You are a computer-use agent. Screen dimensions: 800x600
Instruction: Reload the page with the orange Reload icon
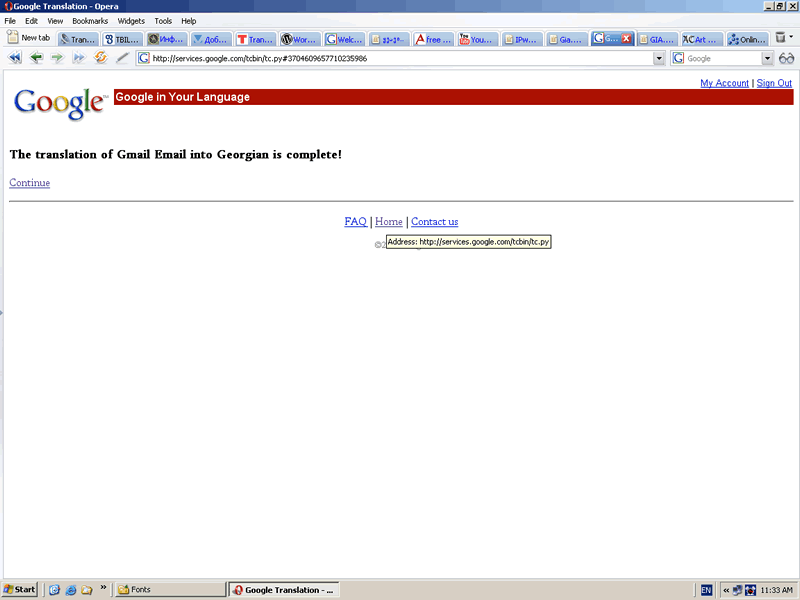click(x=101, y=58)
